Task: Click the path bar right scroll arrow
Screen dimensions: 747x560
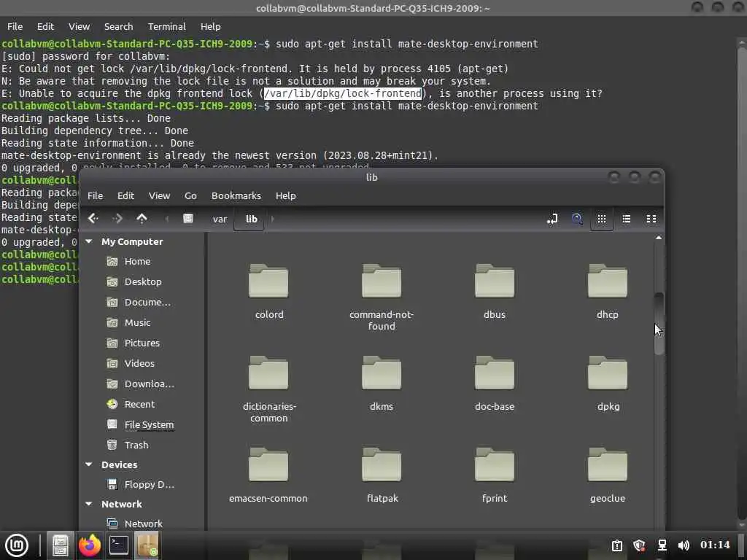Action: coord(273,219)
